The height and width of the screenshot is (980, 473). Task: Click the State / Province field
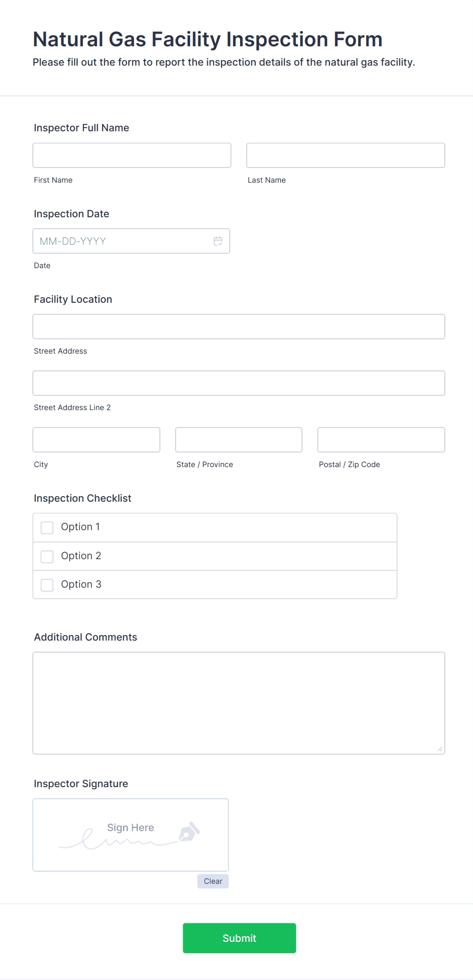pyautogui.click(x=239, y=440)
